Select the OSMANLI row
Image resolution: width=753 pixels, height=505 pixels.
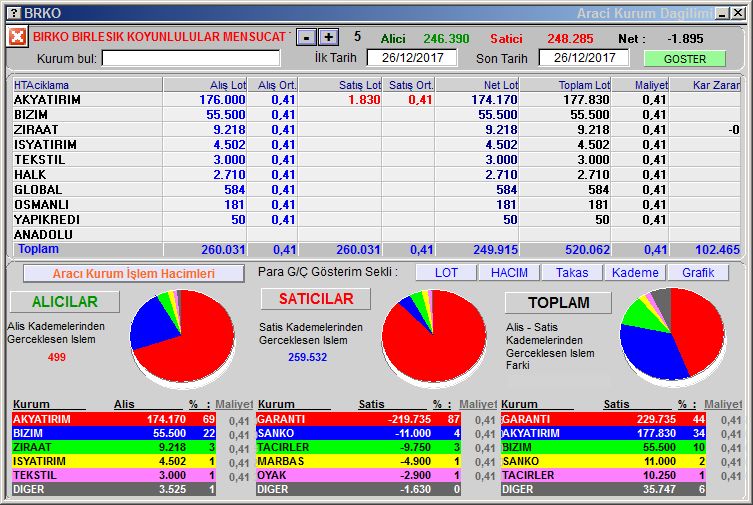376,204
